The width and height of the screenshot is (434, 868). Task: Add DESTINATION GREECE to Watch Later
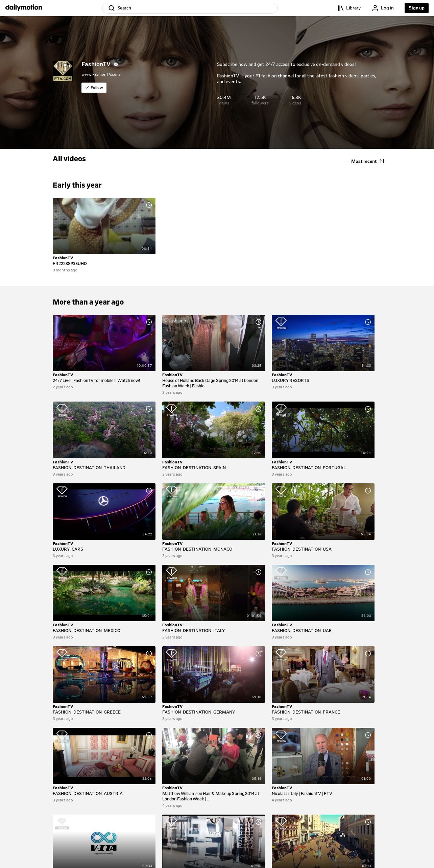(x=149, y=654)
